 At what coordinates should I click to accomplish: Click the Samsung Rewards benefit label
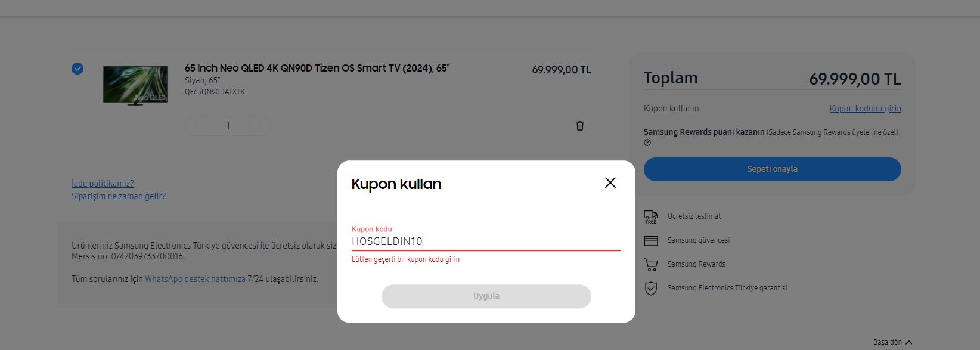(x=696, y=264)
